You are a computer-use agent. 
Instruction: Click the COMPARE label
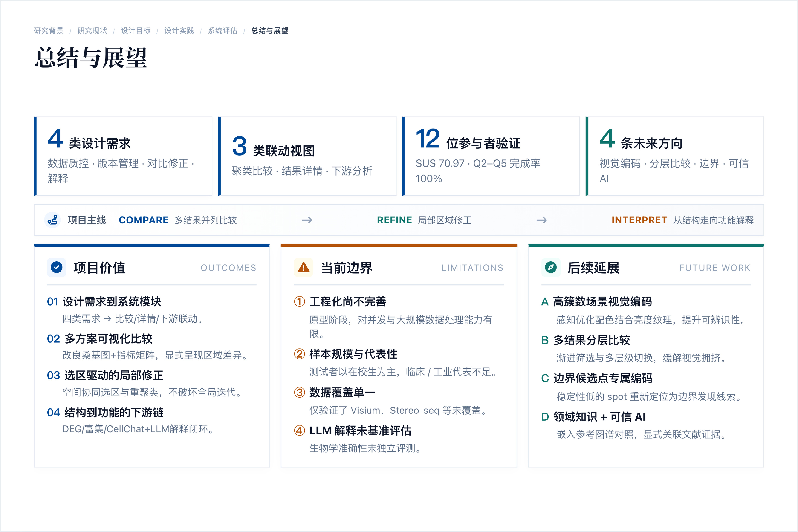[x=144, y=220]
